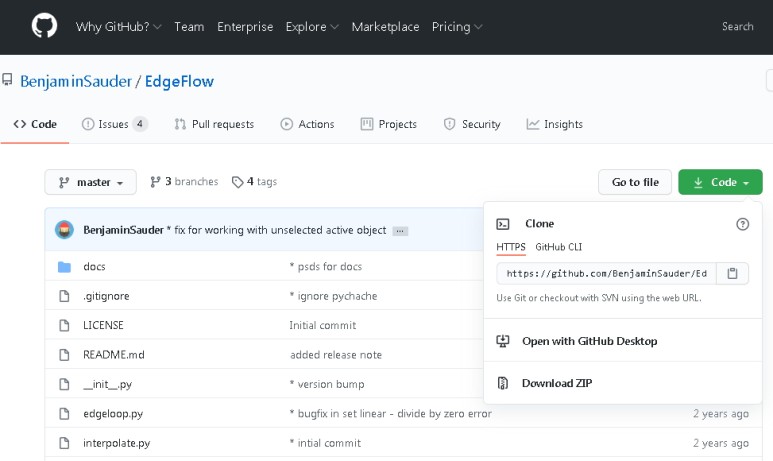
Task: Click the GitHub Desktop download icon
Action: pyautogui.click(x=503, y=341)
